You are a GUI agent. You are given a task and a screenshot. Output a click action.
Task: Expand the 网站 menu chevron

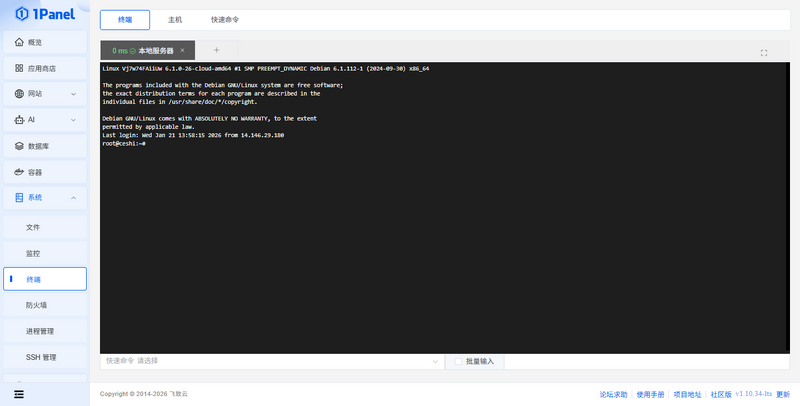pyautogui.click(x=74, y=94)
